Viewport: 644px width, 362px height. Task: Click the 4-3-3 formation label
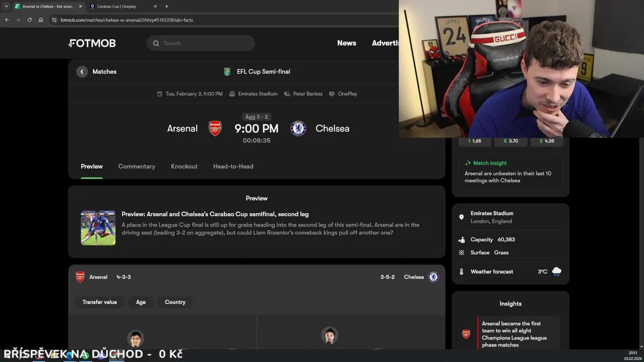tap(124, 277)
